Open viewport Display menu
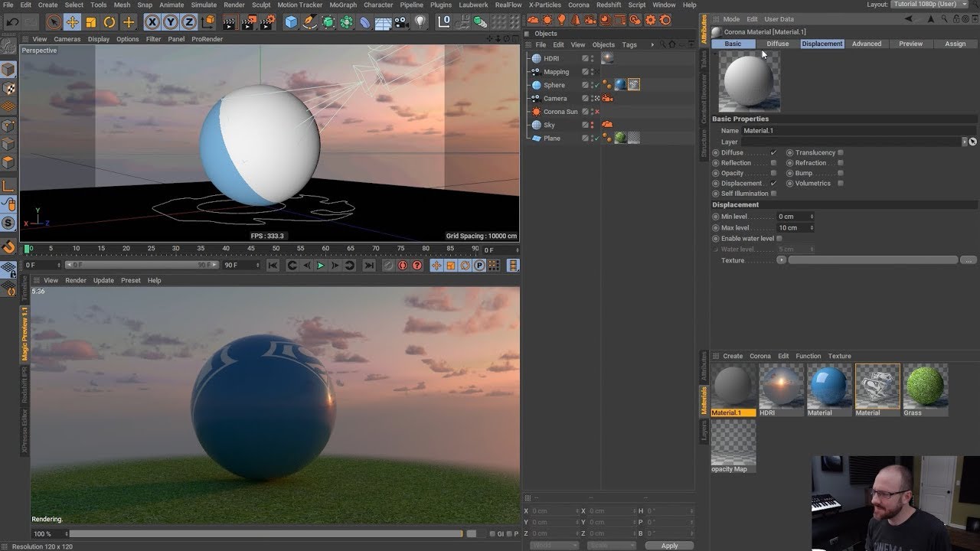 (99, 39)
